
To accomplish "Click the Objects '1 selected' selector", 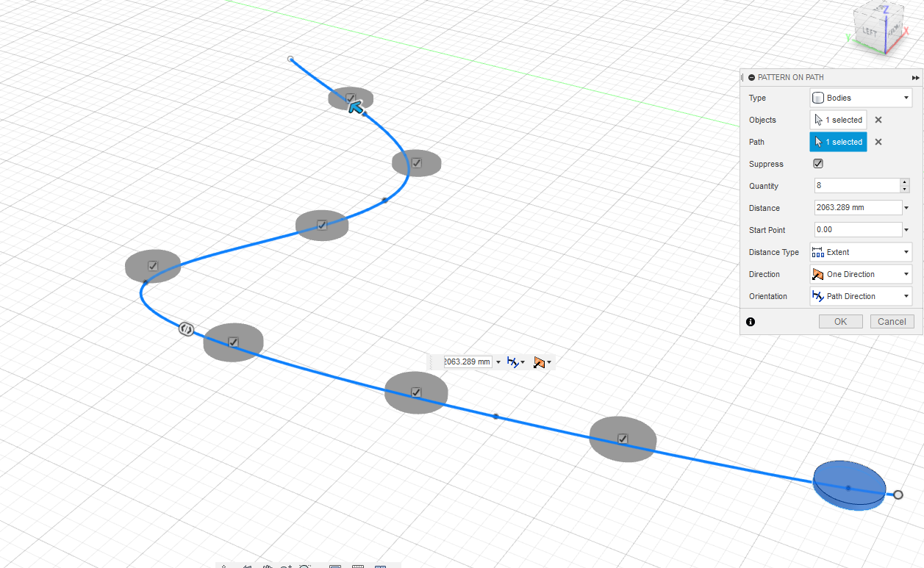I will click(838, 120).
